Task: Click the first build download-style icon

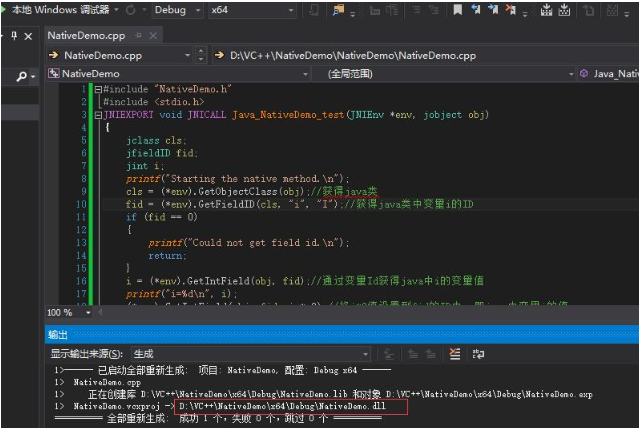Action: tap(546, 10)
